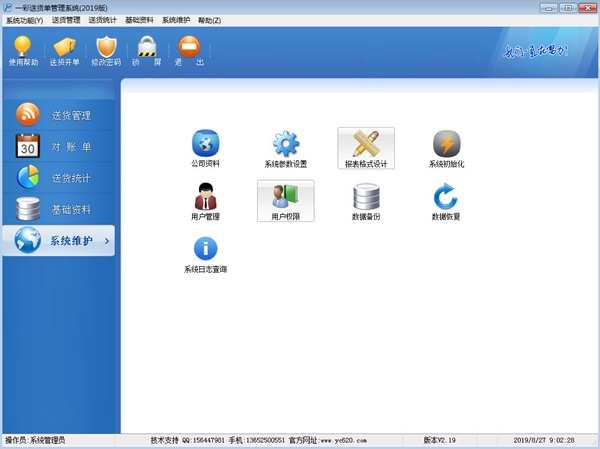Click 数据恢复 restore icon
Screen dimensions: 600x449
pyautogui.click(x=446, y=198)
